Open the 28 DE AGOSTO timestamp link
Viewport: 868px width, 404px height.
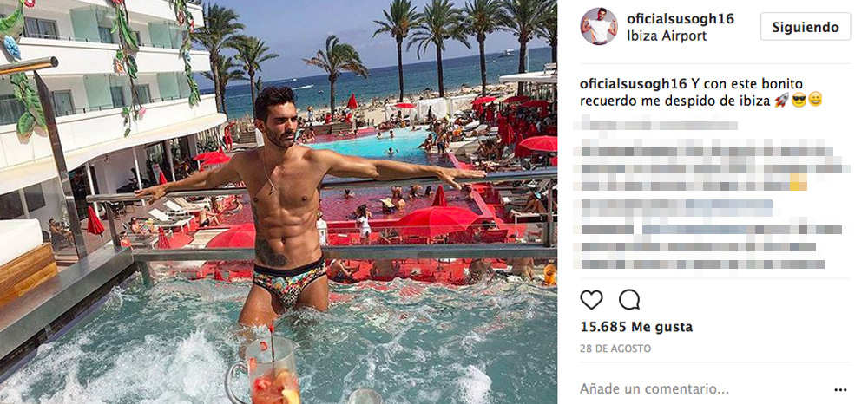[615, 349]
